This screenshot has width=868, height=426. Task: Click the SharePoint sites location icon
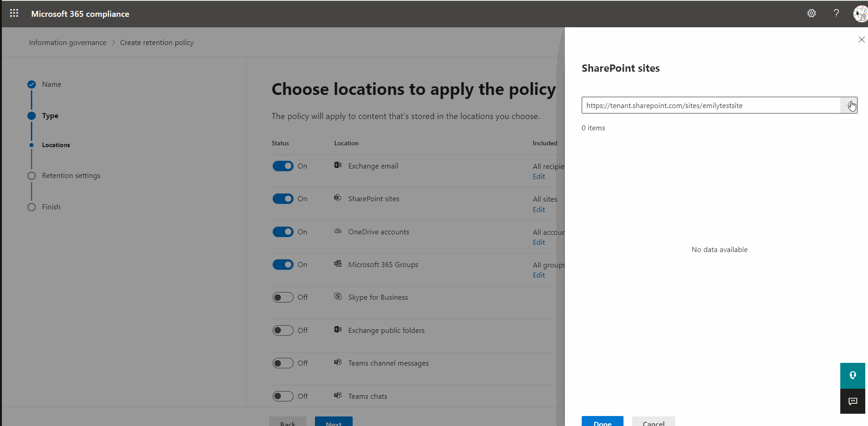pos(338,198)
